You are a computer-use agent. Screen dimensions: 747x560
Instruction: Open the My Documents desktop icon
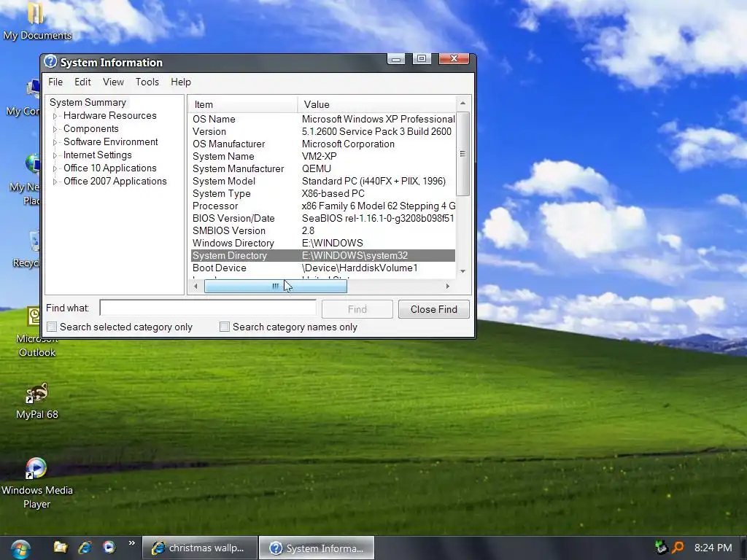[36, 20]
